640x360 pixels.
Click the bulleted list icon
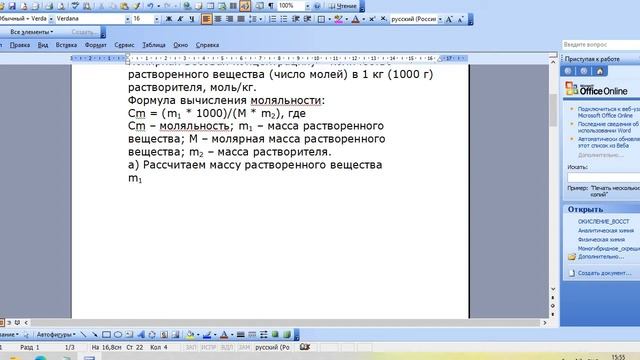click(x=284, y=19)
